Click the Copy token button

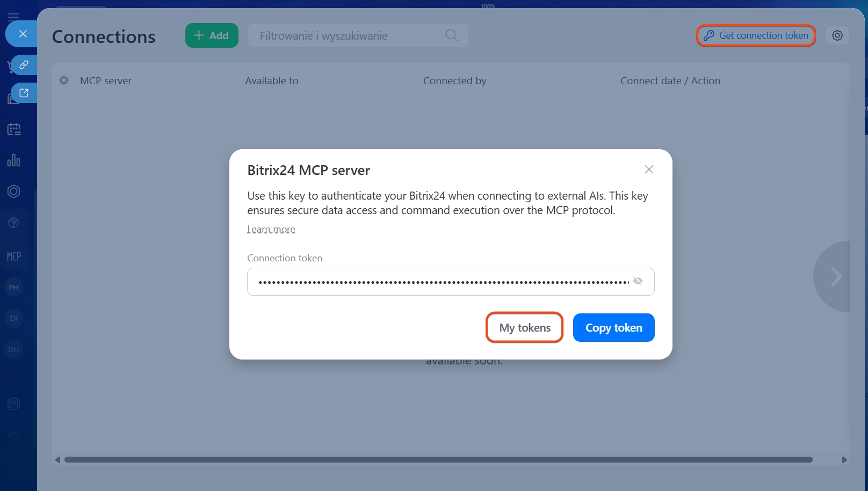pyautogui.click(x=613, y=328)
